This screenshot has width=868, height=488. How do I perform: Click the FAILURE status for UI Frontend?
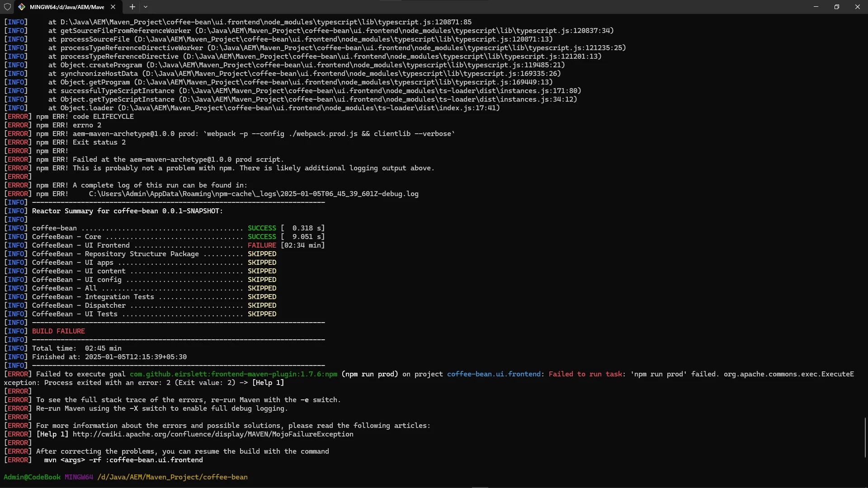point(262,245)
